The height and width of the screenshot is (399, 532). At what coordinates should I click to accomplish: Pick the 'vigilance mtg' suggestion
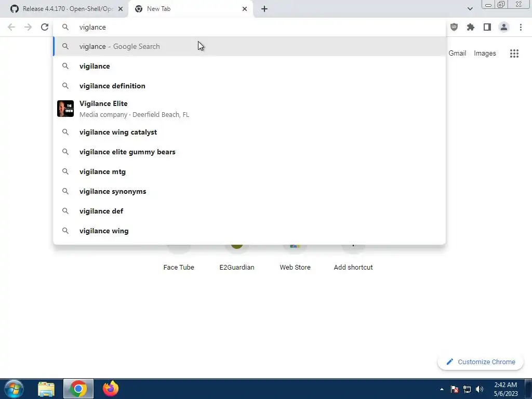tap(249, 171)
